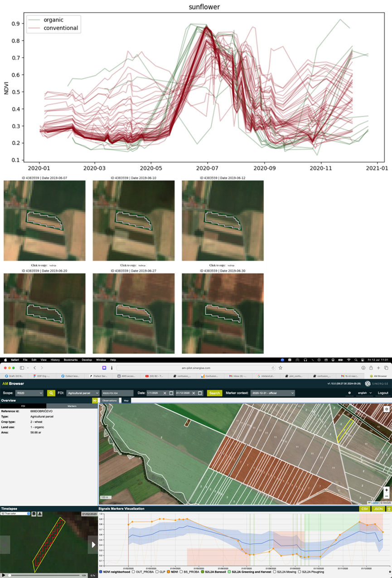Open the timelapse layers icon

pyautogui.click(x=34, y=514)
